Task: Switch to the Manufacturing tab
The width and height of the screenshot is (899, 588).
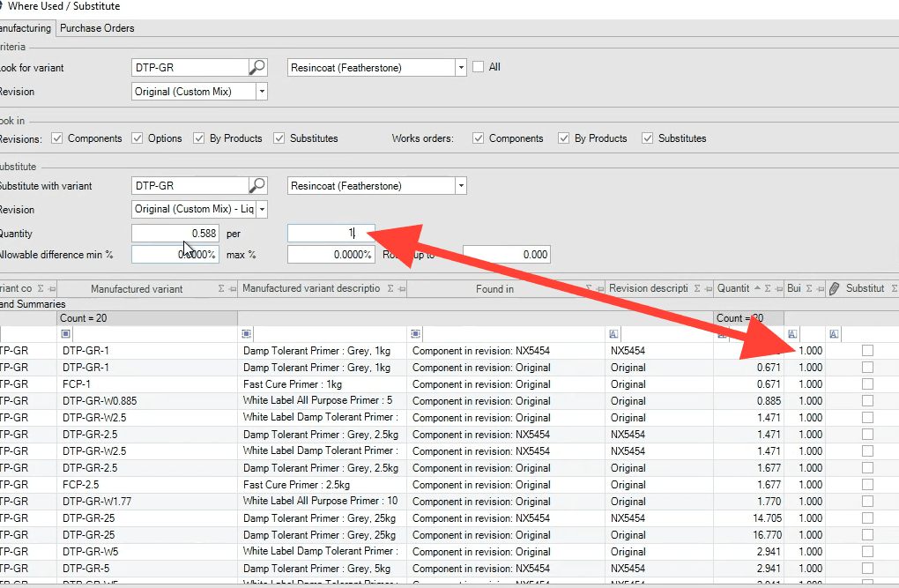Action: [26, 28]
